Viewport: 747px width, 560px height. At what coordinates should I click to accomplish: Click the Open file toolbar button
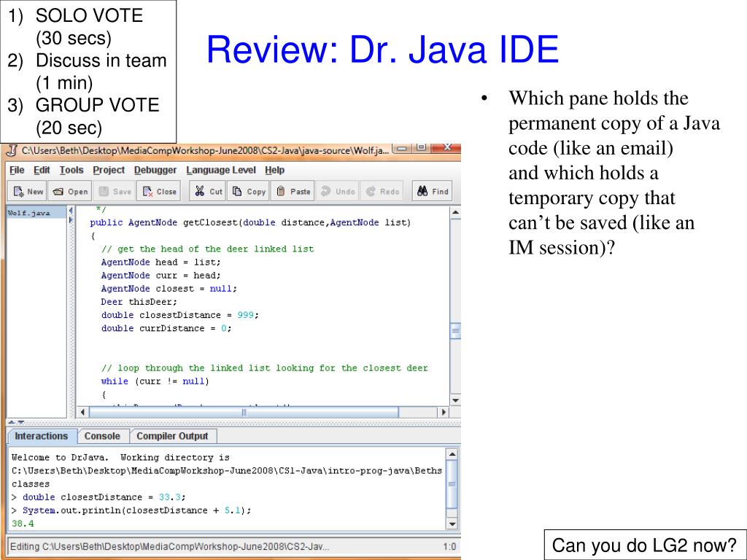(x=70, y=192)
